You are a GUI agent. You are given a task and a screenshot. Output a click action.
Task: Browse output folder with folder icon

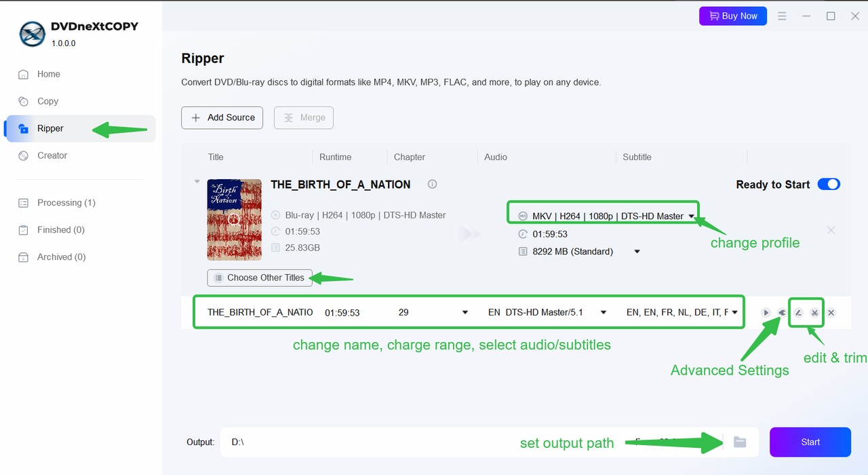click(x=740, y=442)
